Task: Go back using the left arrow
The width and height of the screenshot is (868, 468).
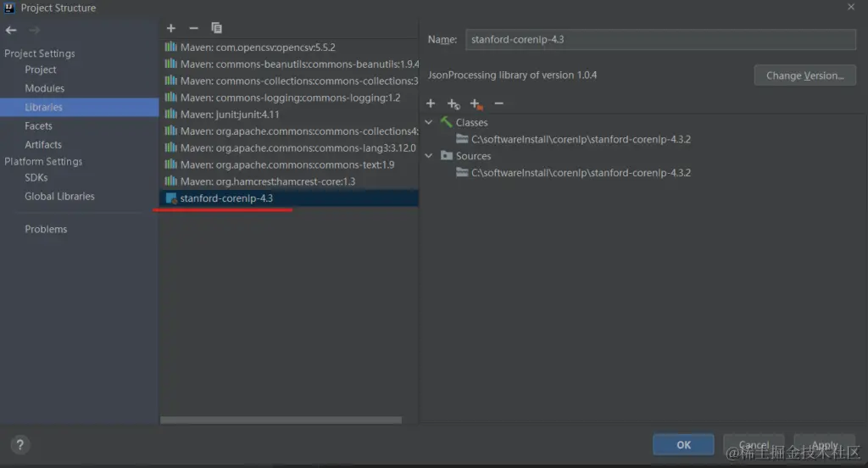Action: click(11, 31)
